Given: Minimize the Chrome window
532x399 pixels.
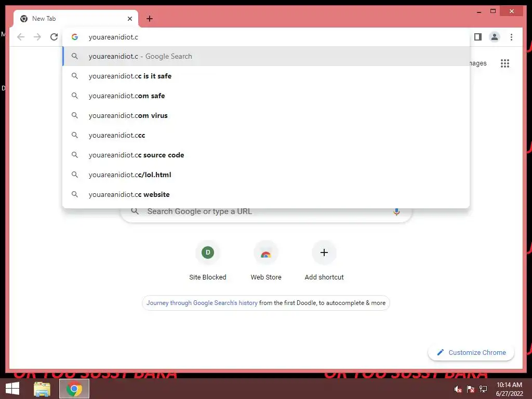Looking at the screenshot, I should pos(478,11).
